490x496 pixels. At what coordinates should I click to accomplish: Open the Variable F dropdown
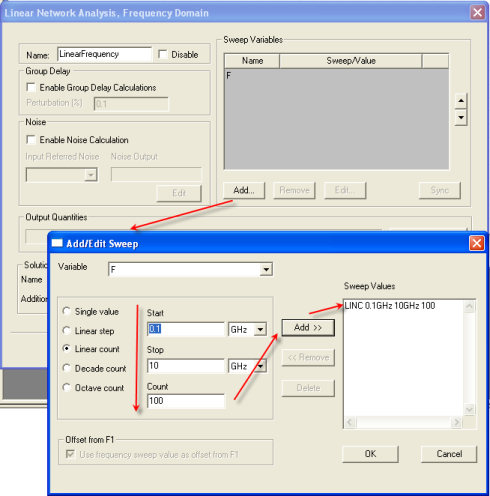(x=266, y=269)
